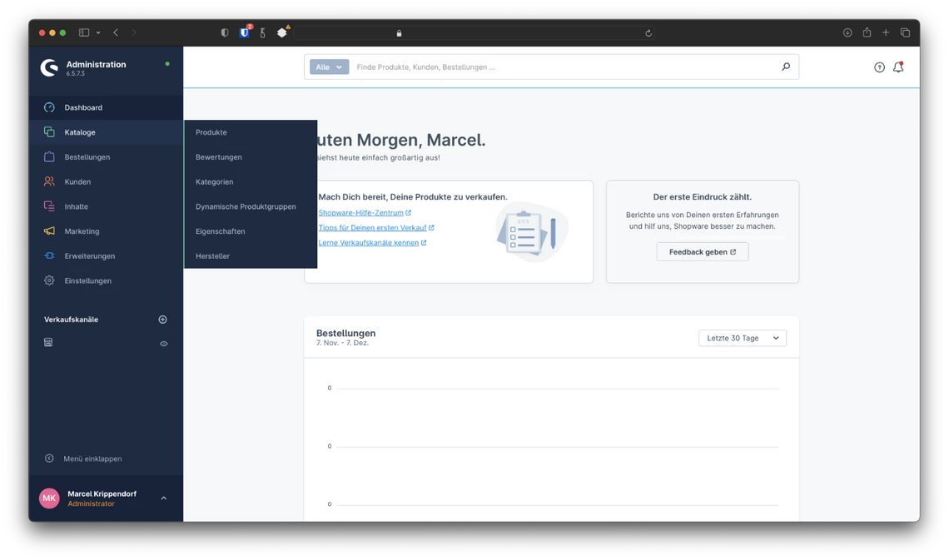Click the Dashboard icon in sidebar
This screenshot has width=949, height=560.
(x=49, y=107)
